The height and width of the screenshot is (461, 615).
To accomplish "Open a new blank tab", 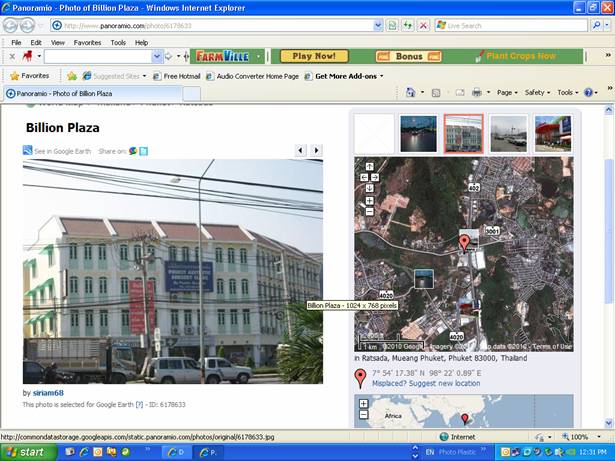I will pos(192,94).
